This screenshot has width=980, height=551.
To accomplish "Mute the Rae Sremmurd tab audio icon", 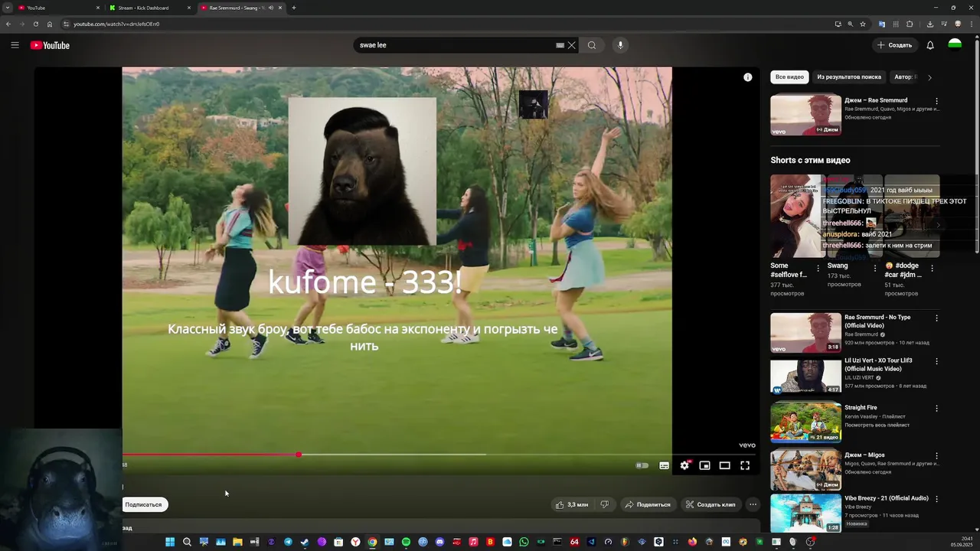I will [270, 8].
